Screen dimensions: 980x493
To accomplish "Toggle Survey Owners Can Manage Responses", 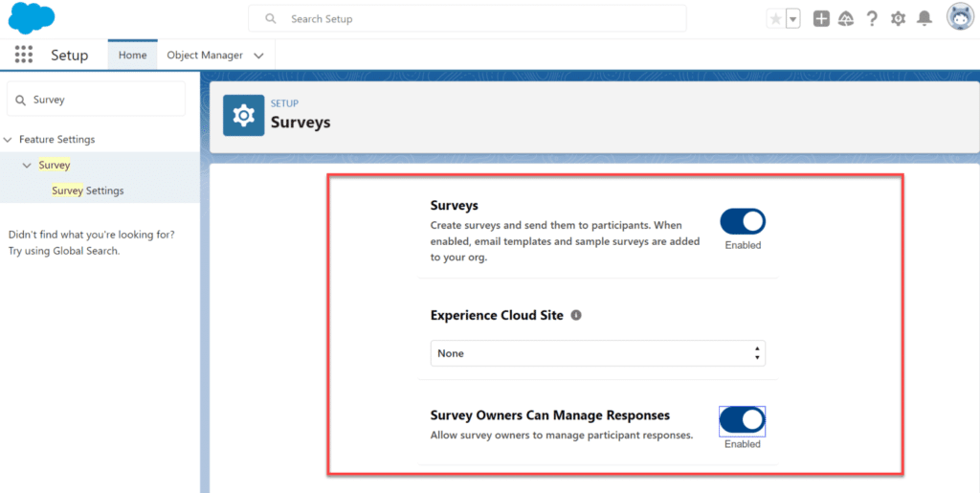I will pos(743,420).
